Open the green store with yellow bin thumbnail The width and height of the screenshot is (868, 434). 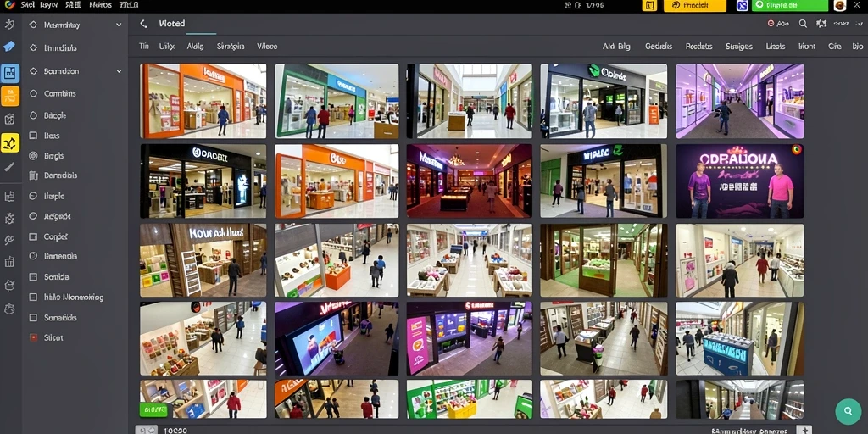pyautogui.click(x=470, y=399)
